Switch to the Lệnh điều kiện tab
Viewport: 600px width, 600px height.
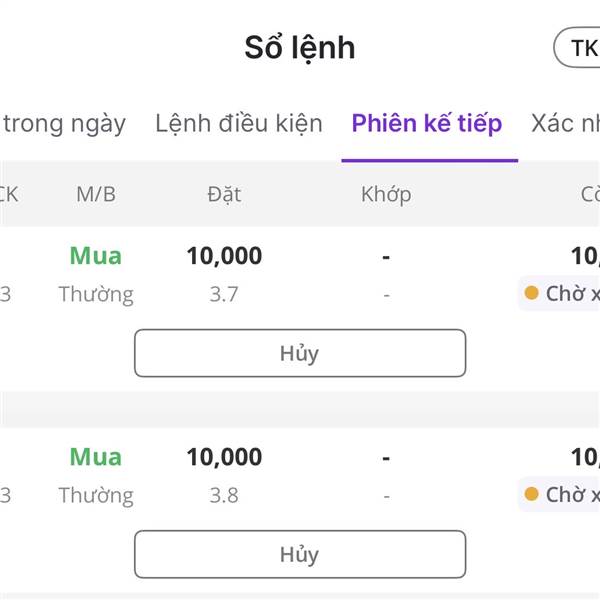click(239, 124)
